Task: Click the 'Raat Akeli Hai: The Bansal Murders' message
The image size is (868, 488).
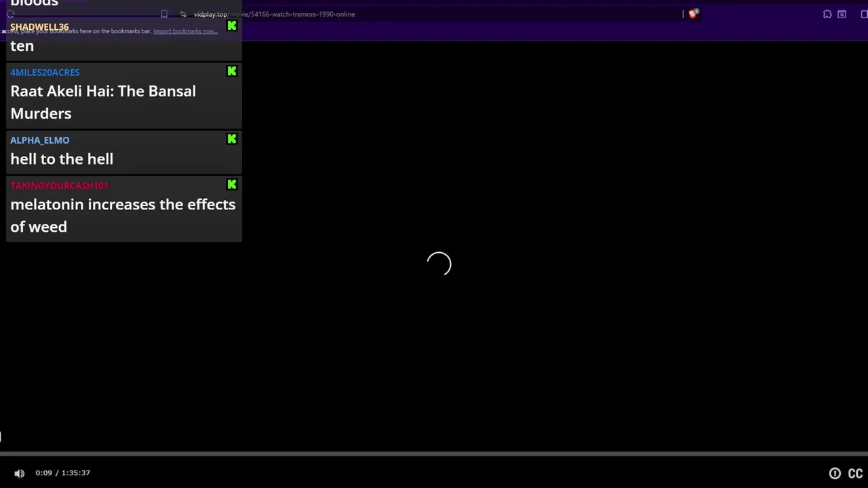Action: pyautogui.click(x=103, y=102)
